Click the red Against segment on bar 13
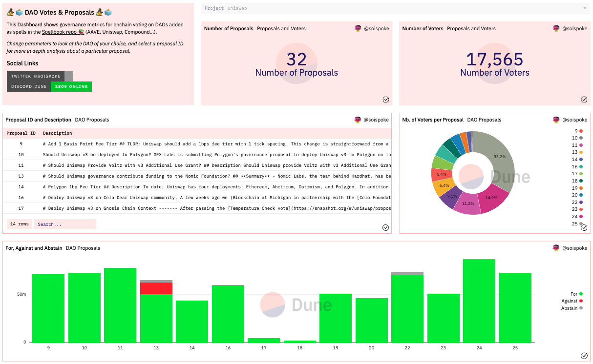This screenshot has width=593, height=364. 156,288
